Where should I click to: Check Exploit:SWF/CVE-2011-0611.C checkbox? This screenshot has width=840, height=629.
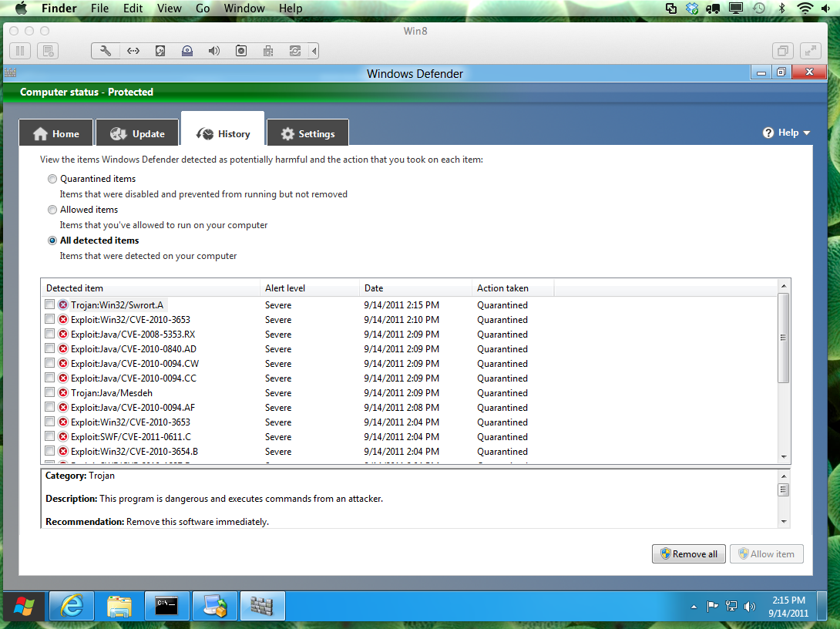click(50, 436)
